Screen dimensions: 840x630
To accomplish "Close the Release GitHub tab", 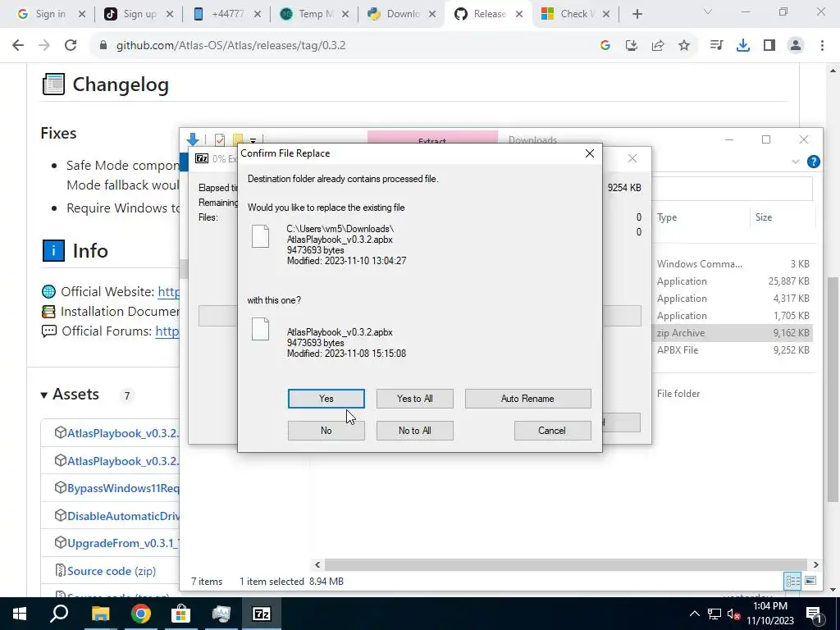I will (x=518, y=14).
